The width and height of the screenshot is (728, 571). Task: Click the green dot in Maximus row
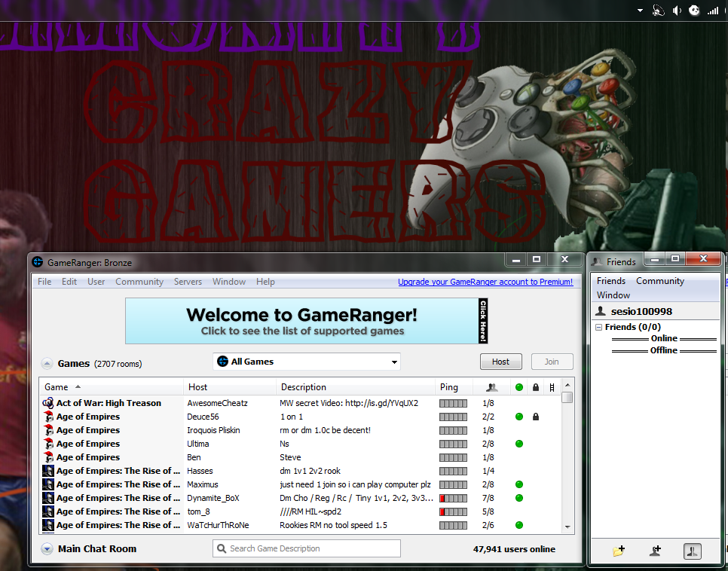click(x=519, y=484)
